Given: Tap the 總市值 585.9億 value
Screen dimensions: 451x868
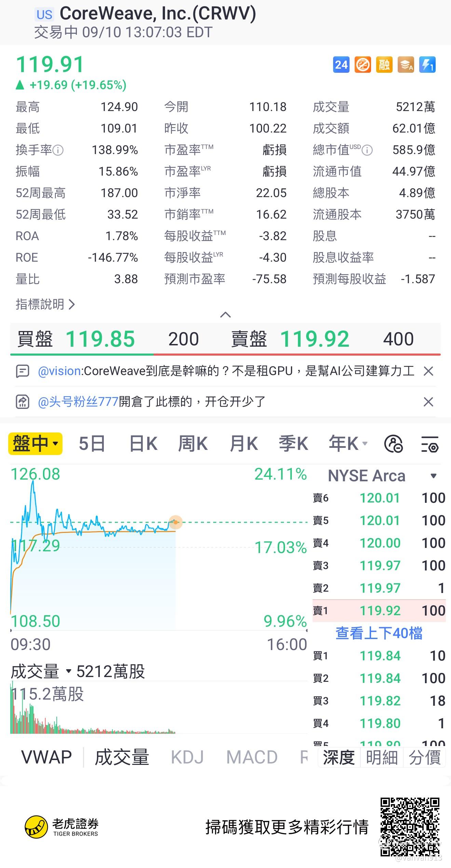Looking at the screenshot, I should tap(414, 150).
